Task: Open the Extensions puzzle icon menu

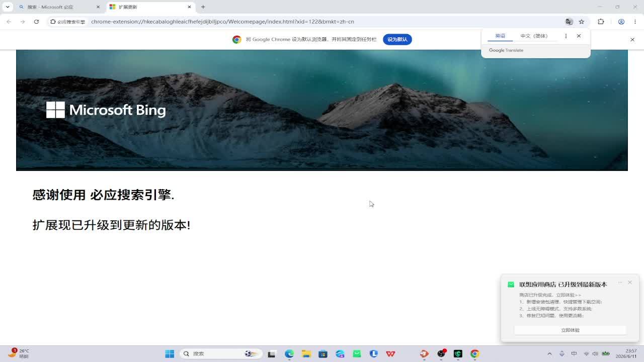Action: coord(601,22)
